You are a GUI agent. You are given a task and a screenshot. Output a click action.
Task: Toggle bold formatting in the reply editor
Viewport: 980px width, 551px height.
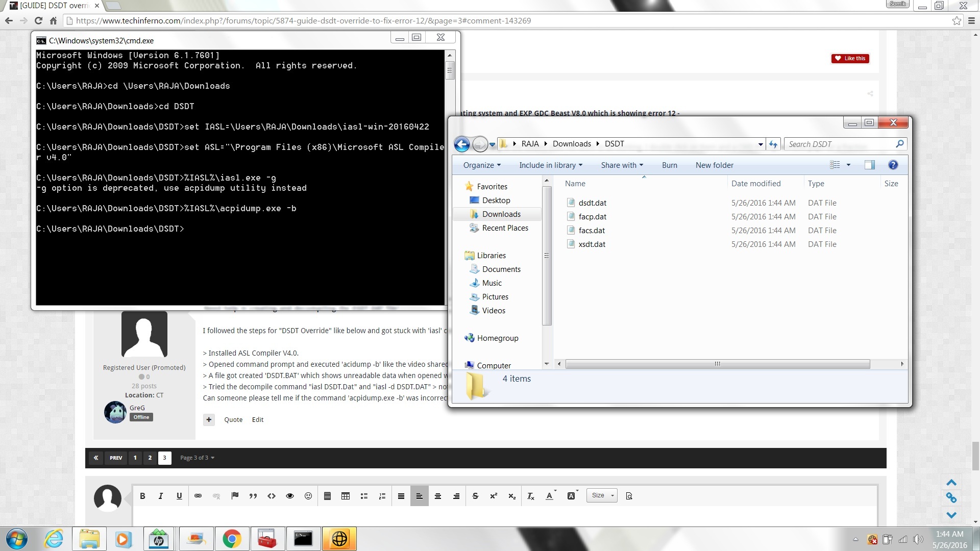click(x=142, y=496)
